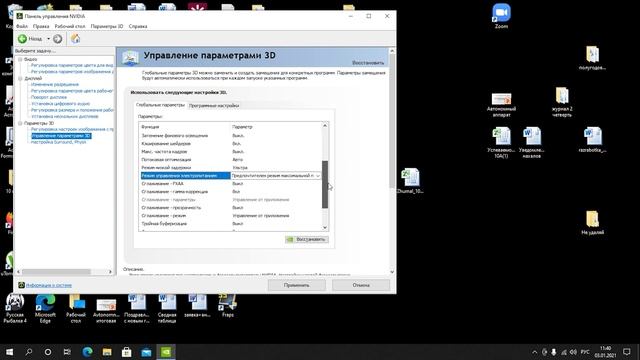Select the Сглаживание - гамма-коррекция row
The width and height of the screenshot is (640, 360).
point(230,191)
